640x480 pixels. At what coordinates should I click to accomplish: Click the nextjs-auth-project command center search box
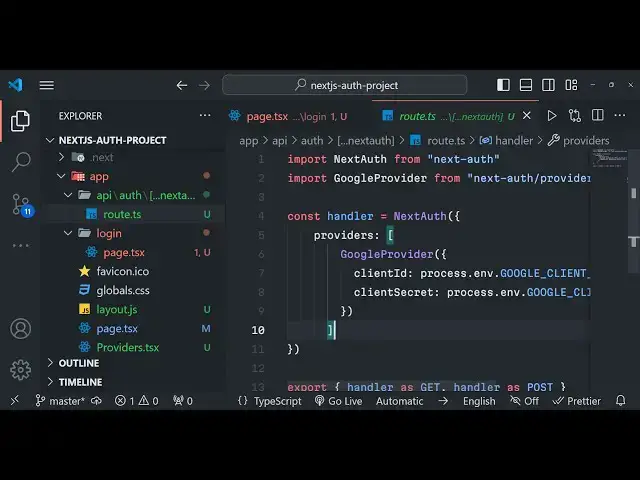pos(345,85)
